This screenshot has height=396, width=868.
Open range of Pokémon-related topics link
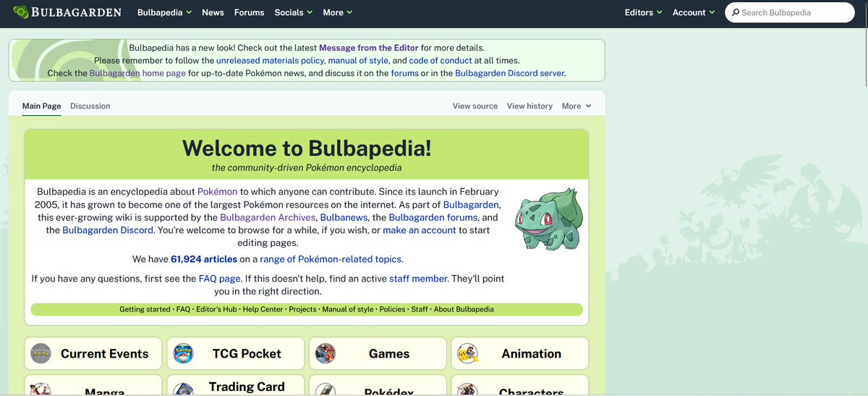[x=331, y=259]
